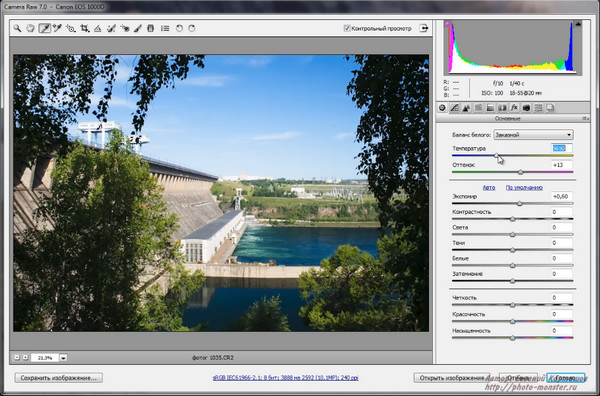Screen dimensions: 600x396
Task: Click the histogram display
Action: coord(513,47)
